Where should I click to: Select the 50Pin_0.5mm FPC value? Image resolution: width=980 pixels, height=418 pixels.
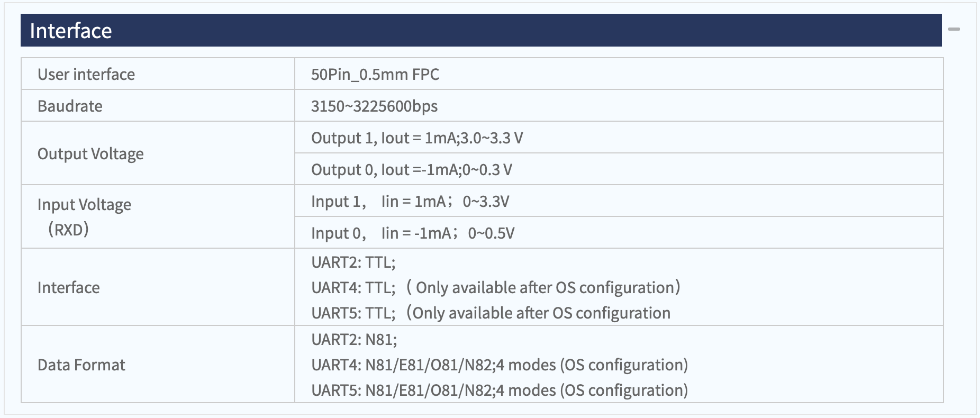pos(375,75)
